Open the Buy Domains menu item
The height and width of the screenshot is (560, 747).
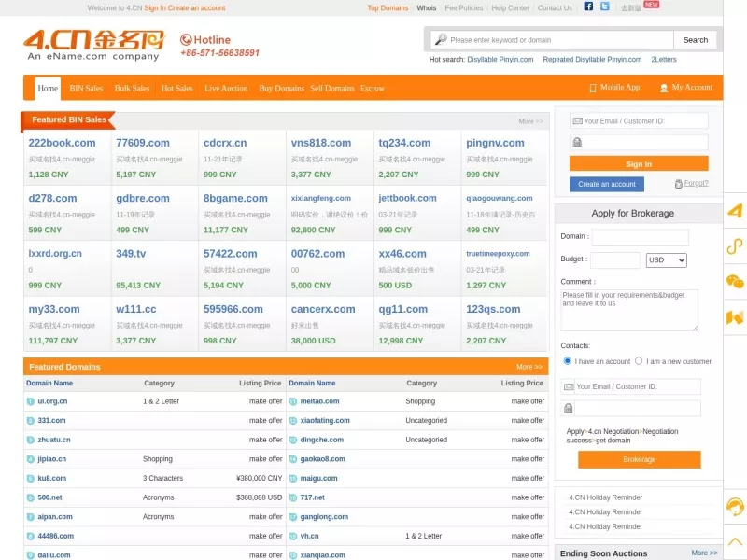282,88
